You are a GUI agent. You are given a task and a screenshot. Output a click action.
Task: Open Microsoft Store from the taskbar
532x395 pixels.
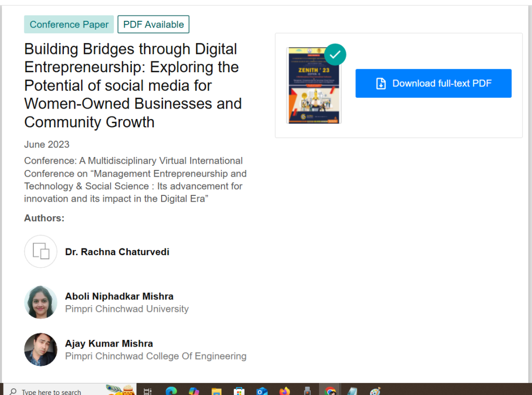pos(239,390)
